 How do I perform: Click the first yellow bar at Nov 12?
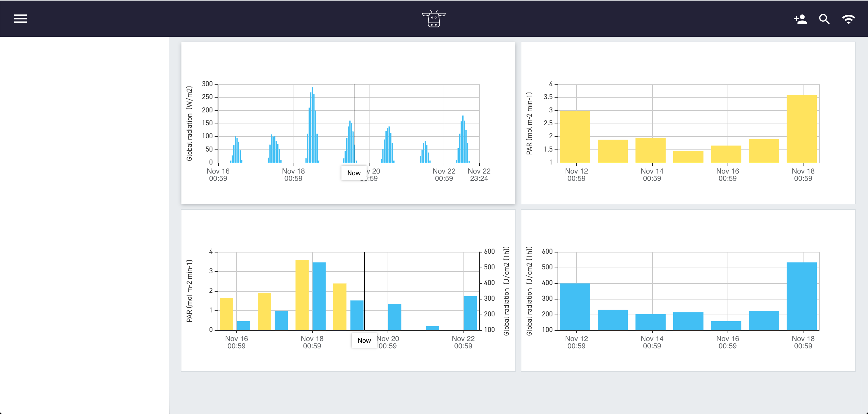pyautogui.click(x=575, y=137)
